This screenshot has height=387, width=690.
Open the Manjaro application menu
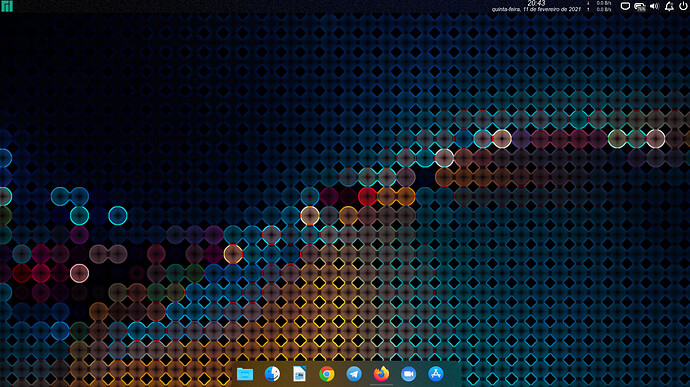(7, 6)
